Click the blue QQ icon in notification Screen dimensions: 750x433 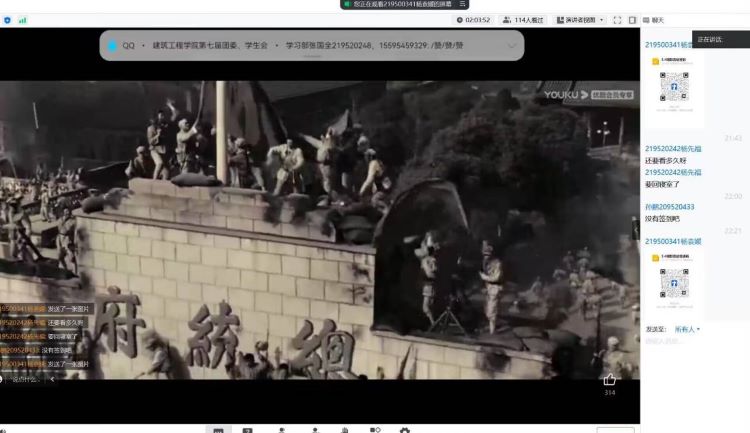[112, 45]
